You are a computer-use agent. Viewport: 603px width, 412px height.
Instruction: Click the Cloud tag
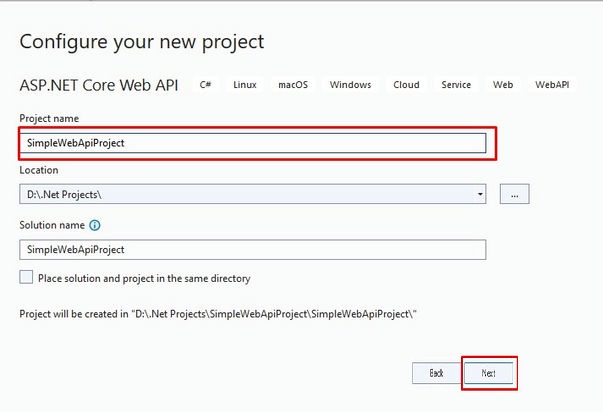click(x=406, y=85)
